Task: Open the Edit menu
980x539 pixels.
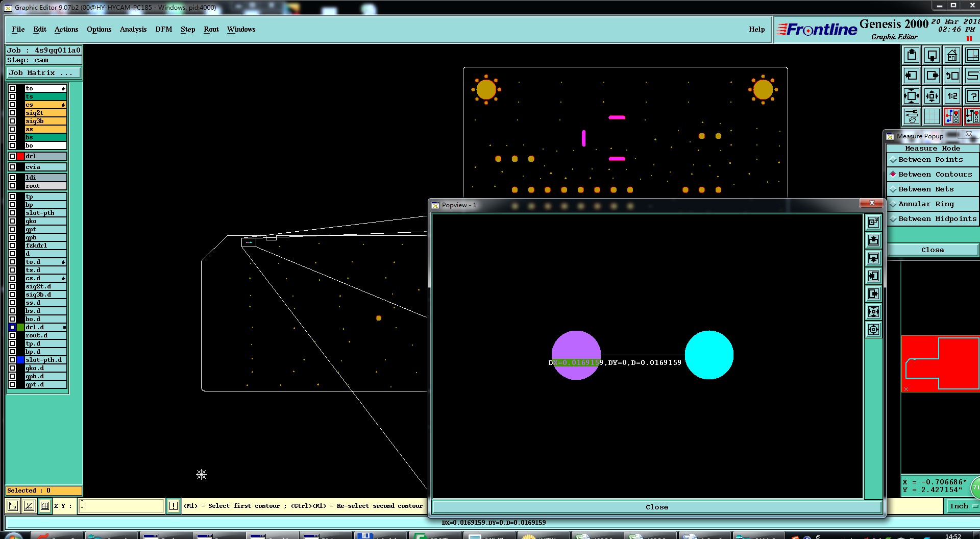Action: coord(40,29)
